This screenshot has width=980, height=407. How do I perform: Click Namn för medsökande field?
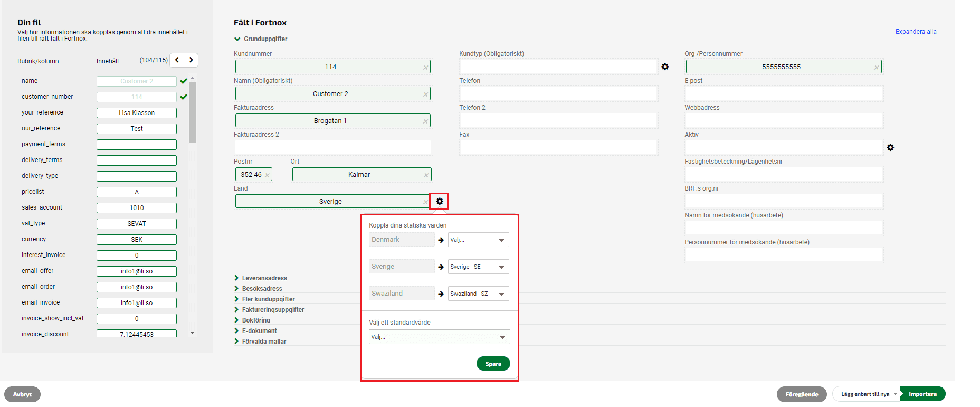pos(784,228)
